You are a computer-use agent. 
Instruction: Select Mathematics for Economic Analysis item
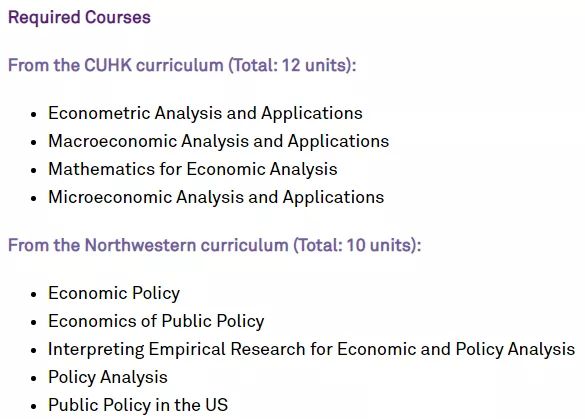pyautogui.click(x=193, y=169)
